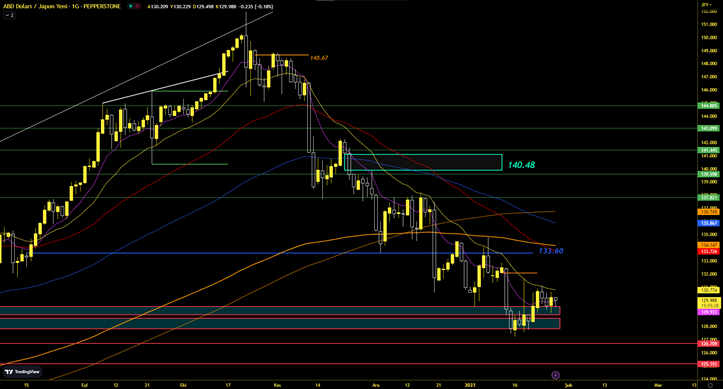The height and width of the screenshot is (389, 723).
Task: Expand the collapsed indicators legend showing 2
Action: click(x=9, y=15)
